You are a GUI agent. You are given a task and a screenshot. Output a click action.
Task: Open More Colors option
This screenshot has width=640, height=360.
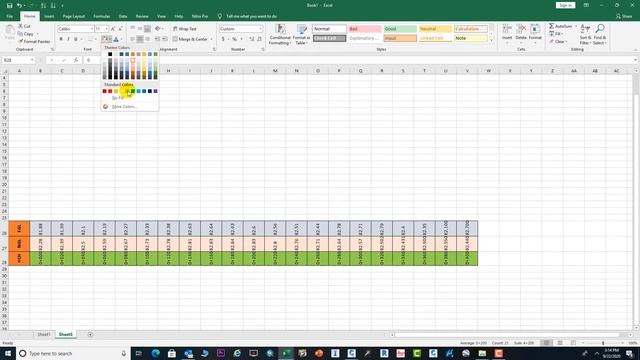click(x=124, y=107)
